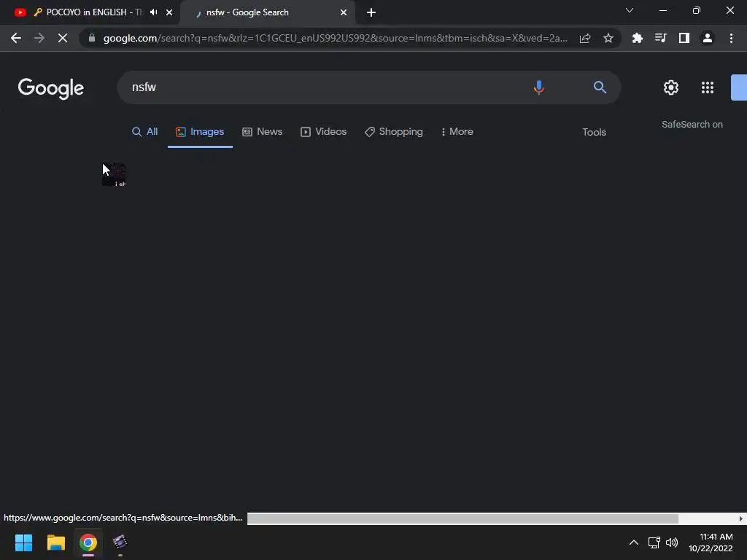Viewport: 747px width, 560px height.
Task: Select the Images results tab
Action: 200,132
